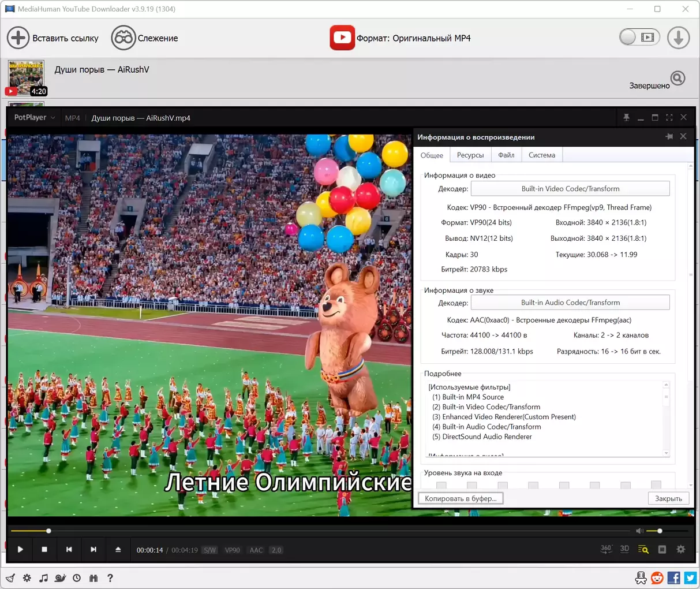Toggle the 3D video mode in PotPlayer
The height and width of the screenshot is (589, 700).
point(624,549)
